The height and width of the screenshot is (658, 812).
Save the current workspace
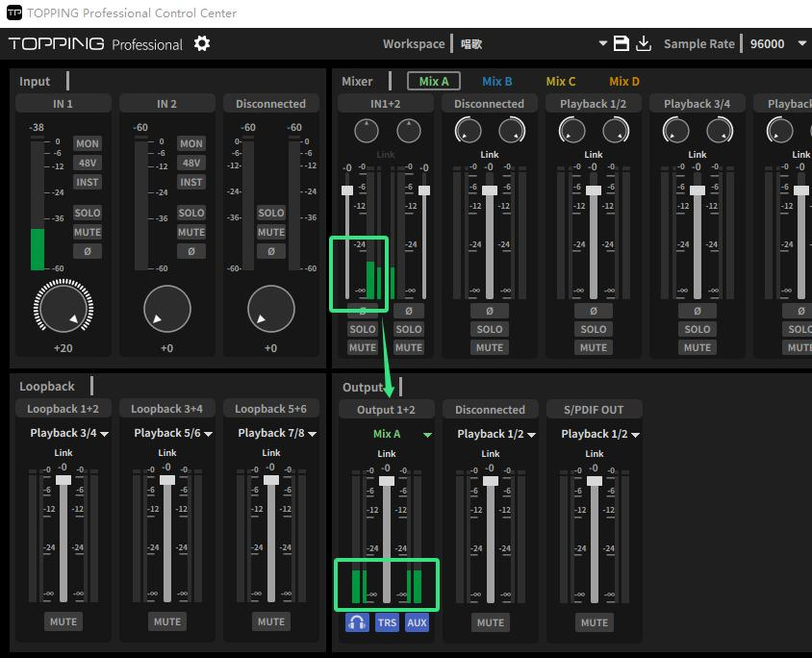[622, 43]
